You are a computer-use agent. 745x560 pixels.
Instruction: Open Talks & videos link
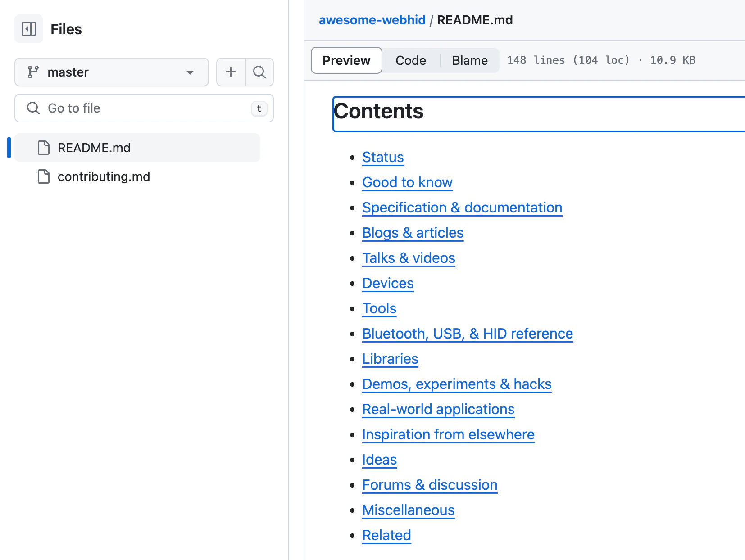click(x=409, y=258)
